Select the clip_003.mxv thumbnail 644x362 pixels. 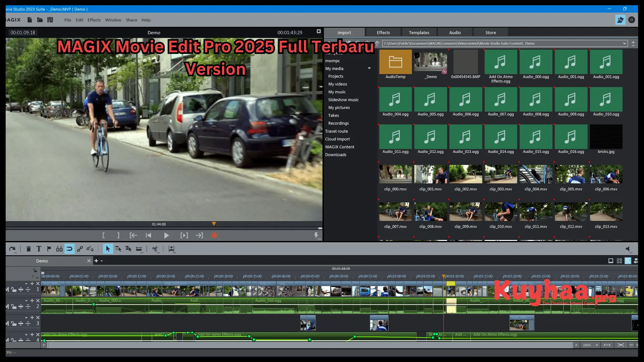(500, 174)
